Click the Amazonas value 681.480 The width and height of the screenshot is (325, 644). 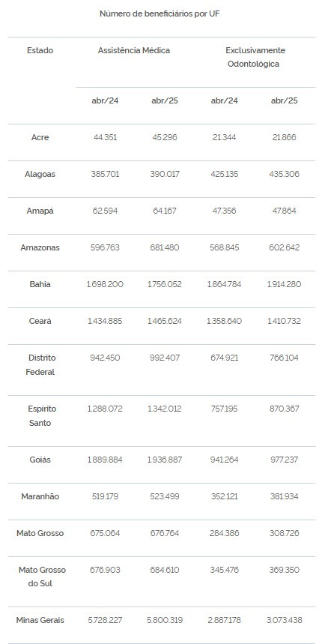[164, 247]
